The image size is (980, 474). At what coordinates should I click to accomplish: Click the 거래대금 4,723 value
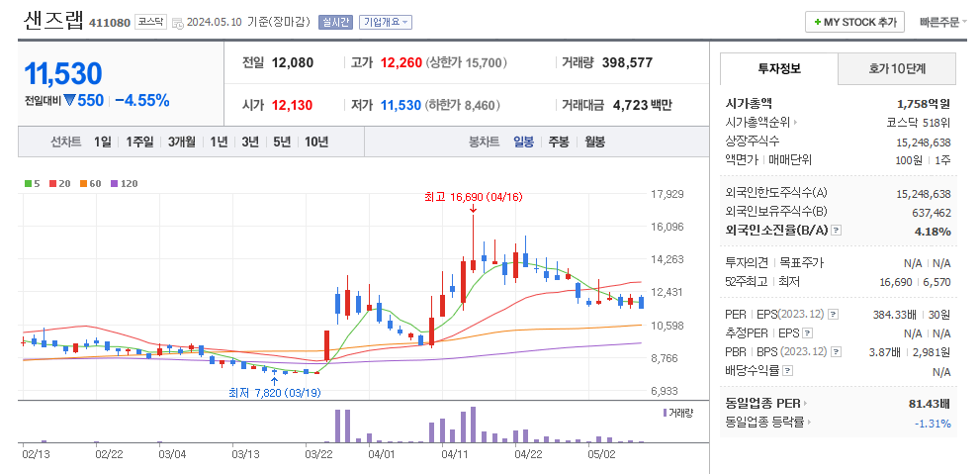point(630,105)
